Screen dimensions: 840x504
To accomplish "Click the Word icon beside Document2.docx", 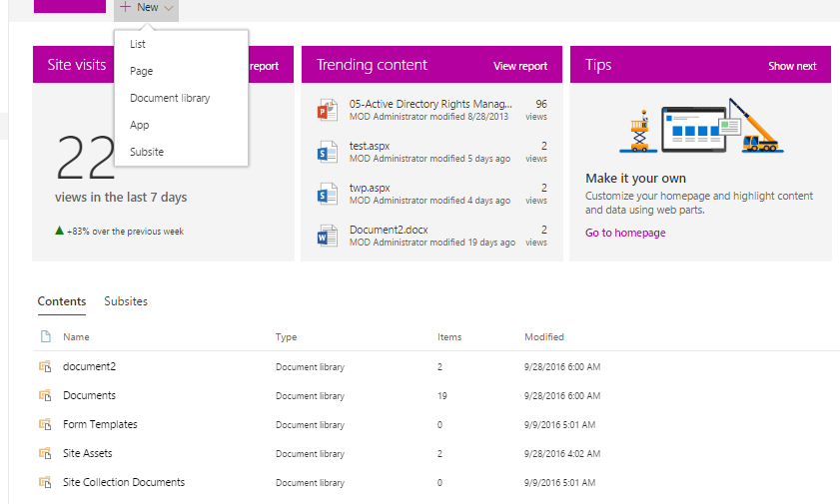I will [327, 236].
